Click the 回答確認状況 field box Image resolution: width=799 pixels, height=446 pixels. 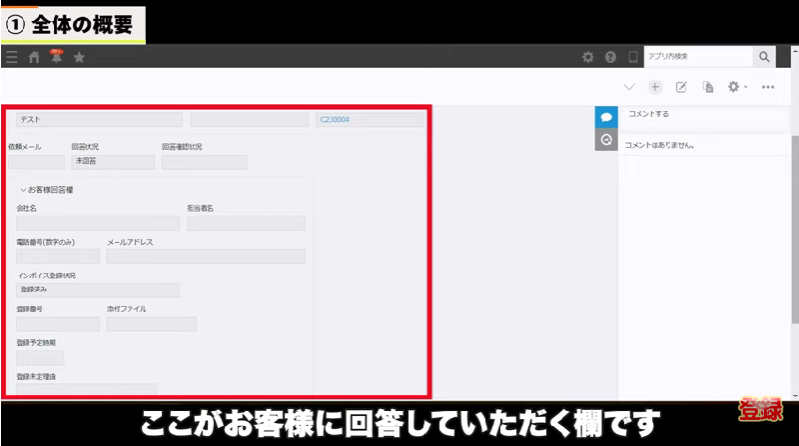(204, 162)
